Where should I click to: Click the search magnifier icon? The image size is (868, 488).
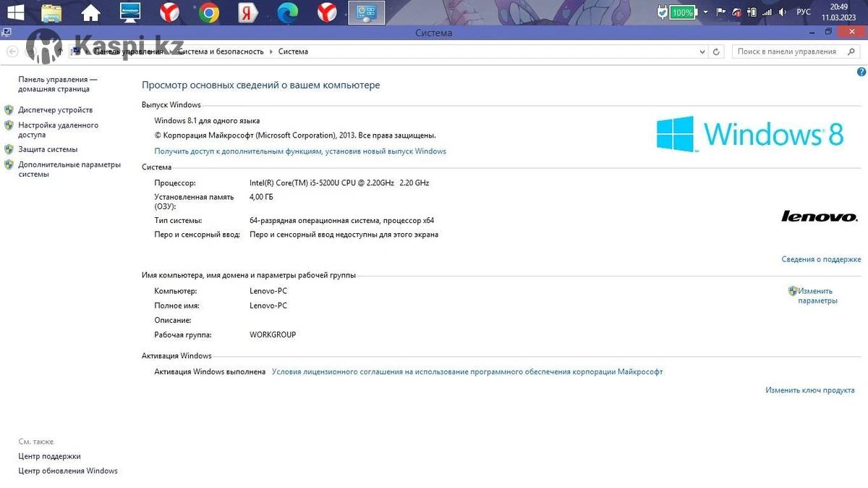(x=851, y=51)
